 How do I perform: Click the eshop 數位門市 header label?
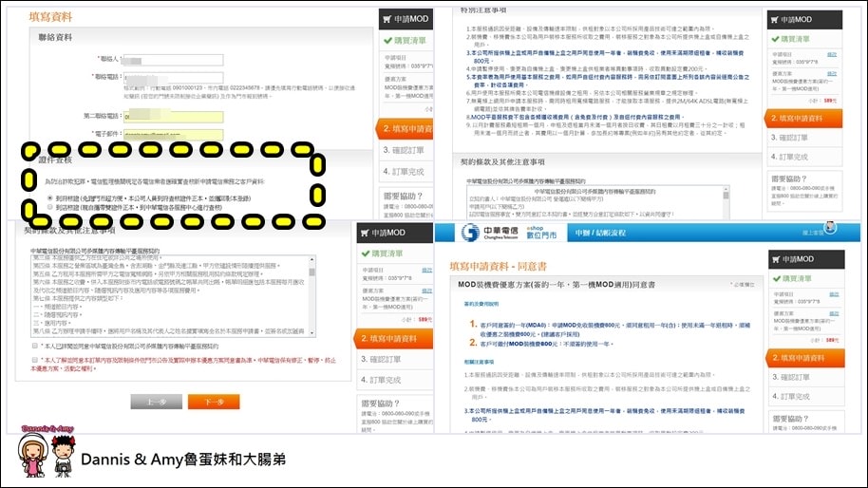[x=541, y=233]
